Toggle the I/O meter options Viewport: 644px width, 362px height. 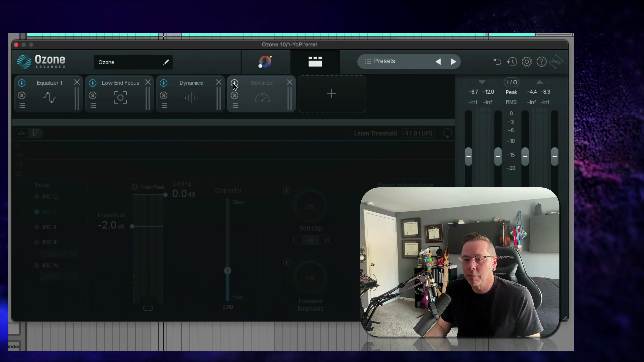click(x=512, y=82)
